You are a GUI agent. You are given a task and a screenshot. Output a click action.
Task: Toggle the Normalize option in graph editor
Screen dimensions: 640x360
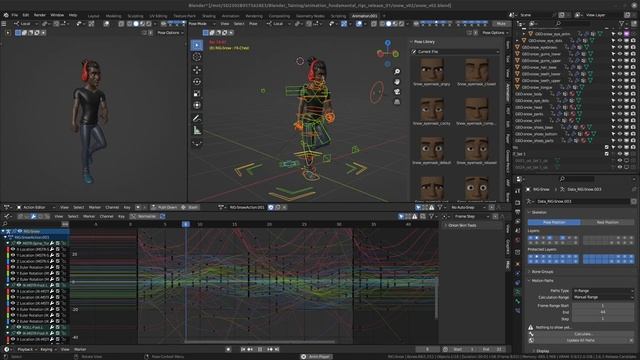143,216
